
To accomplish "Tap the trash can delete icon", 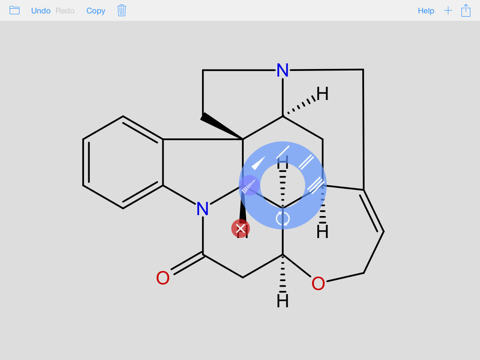I will 122,11.
